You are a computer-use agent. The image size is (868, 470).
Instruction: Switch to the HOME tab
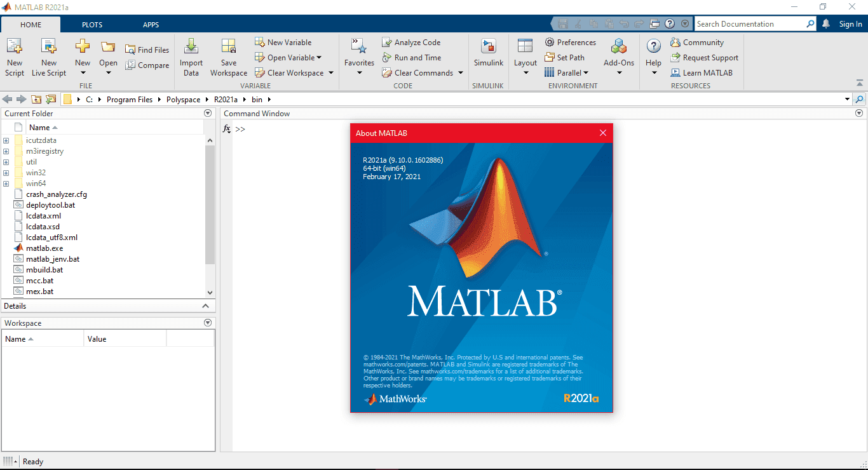coord(31,25)
